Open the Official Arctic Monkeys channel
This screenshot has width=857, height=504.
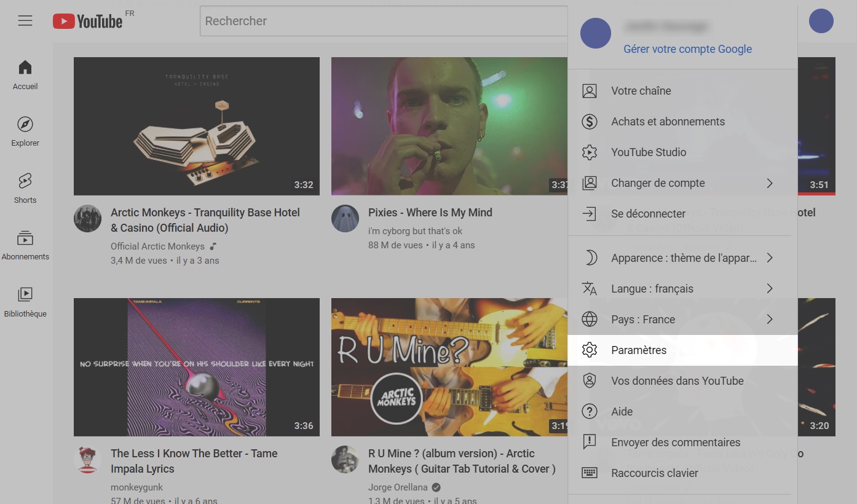click(157, 246)
